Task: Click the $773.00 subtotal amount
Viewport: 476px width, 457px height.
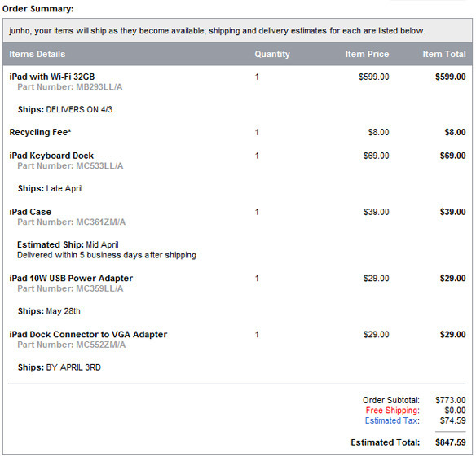Action: coord(451,400)
